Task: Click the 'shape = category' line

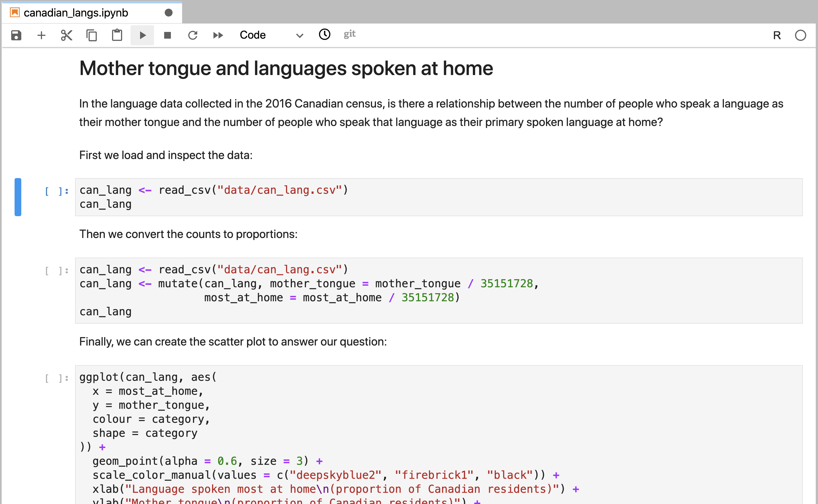Action: [145, 433]
